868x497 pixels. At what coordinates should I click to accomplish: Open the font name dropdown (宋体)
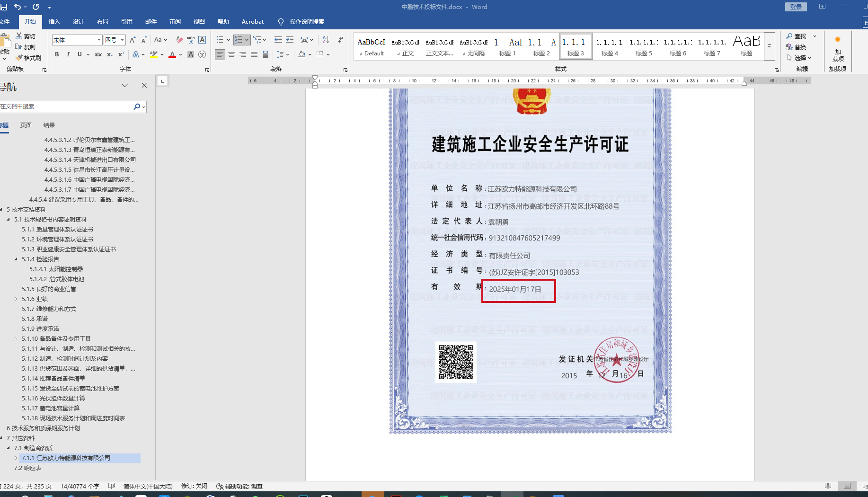coord(99,40)
